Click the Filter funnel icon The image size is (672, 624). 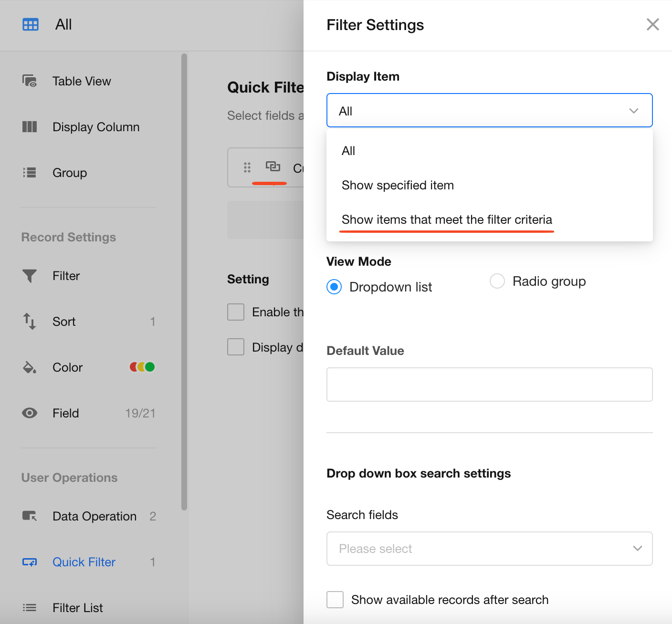30,276
